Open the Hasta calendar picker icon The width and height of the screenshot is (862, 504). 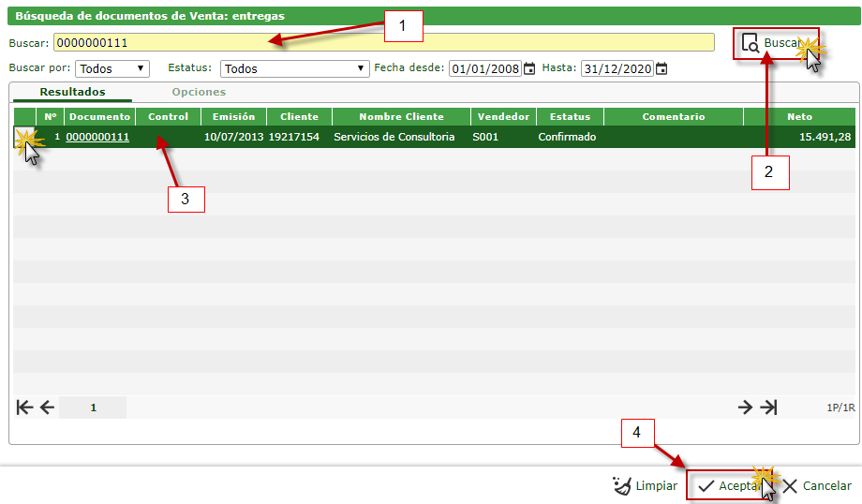[661, 68]
